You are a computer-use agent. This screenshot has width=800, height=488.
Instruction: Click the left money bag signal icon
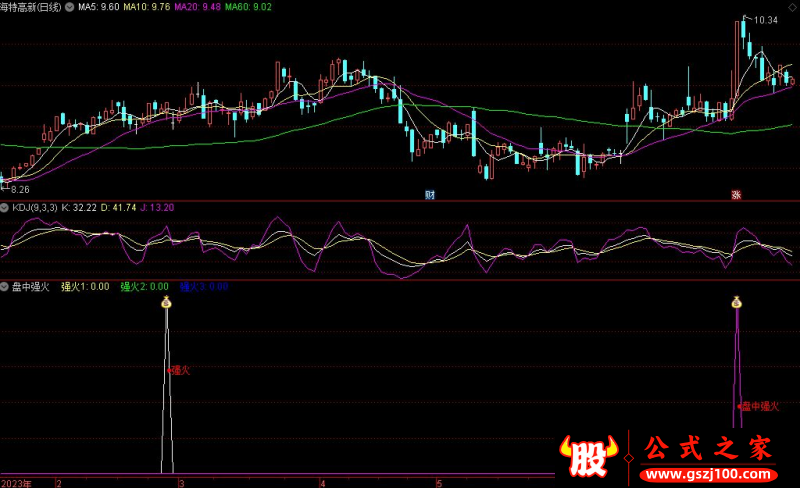pyautogui.click(x=167, y=302)
